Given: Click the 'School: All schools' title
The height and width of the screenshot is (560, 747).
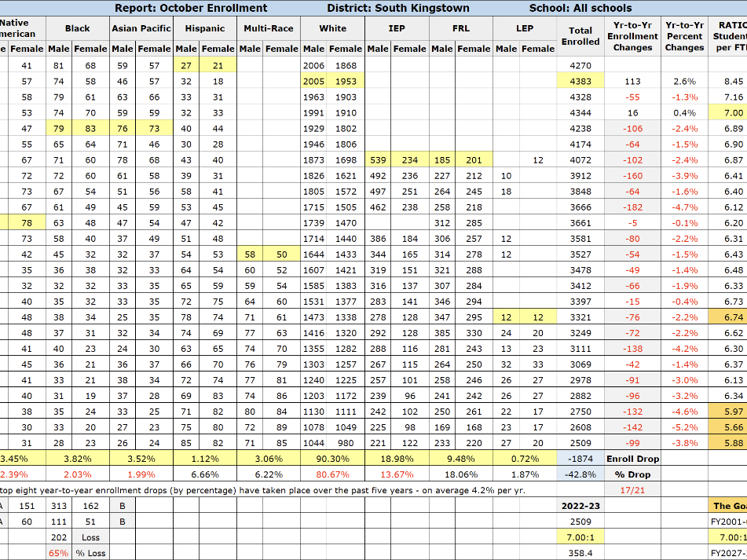Looking at the screenshot, I should click(580, 8).
